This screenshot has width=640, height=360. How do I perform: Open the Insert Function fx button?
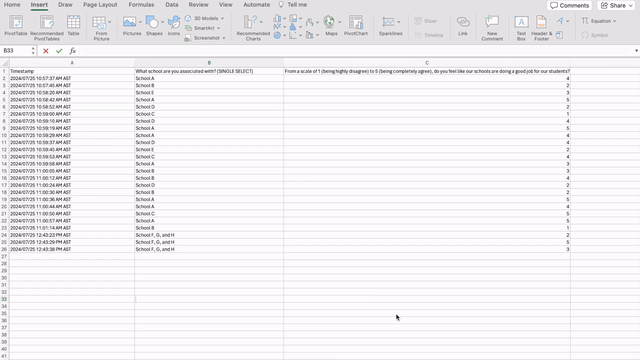click(73, 51)
